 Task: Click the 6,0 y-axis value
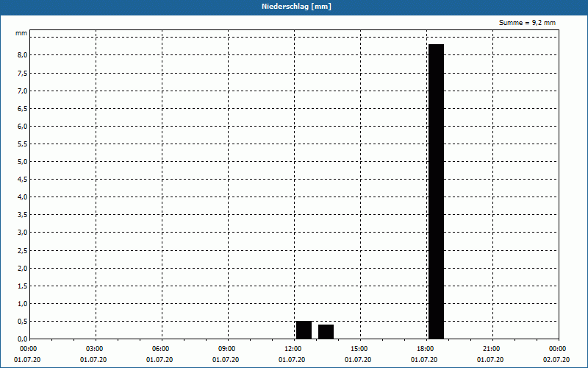pyautogui.click(x=23, y=126)
